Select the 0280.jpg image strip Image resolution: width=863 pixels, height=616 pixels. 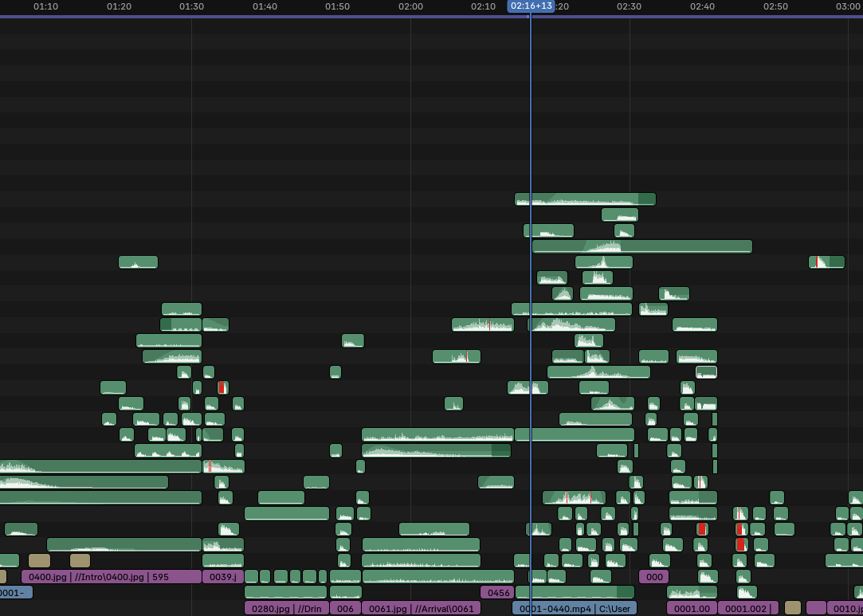tap(286, 608)
